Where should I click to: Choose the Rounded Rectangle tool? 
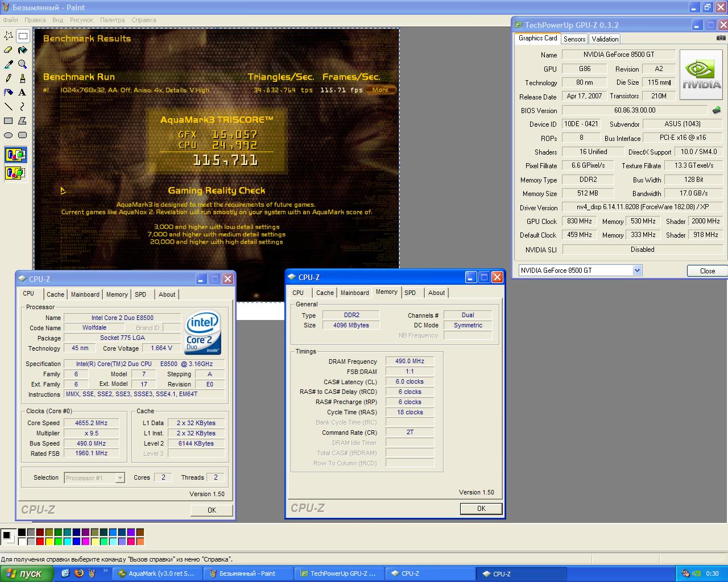tap(23, 135)
